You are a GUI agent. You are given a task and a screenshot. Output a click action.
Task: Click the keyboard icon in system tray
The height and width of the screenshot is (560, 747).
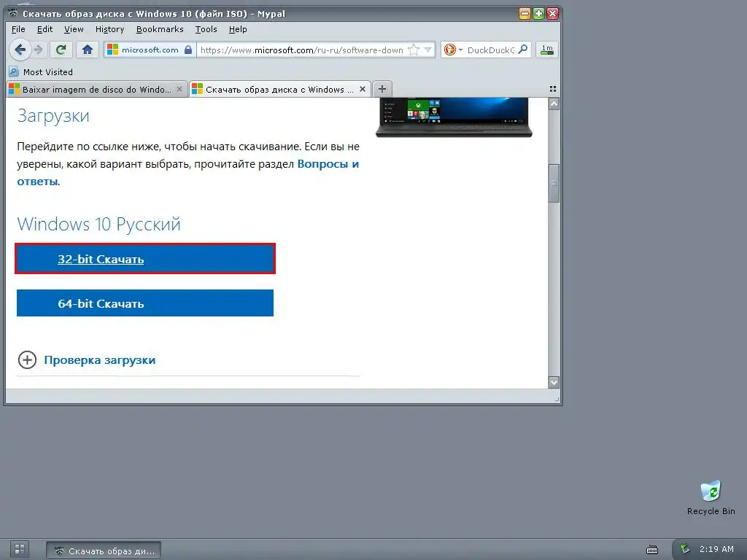click(652, 550)
